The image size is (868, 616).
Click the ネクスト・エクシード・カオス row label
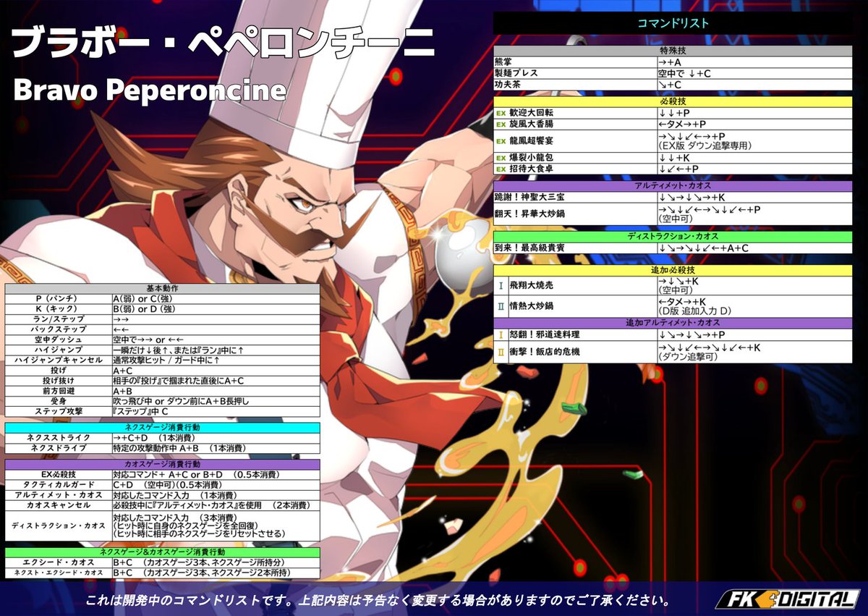coord(59,573)
